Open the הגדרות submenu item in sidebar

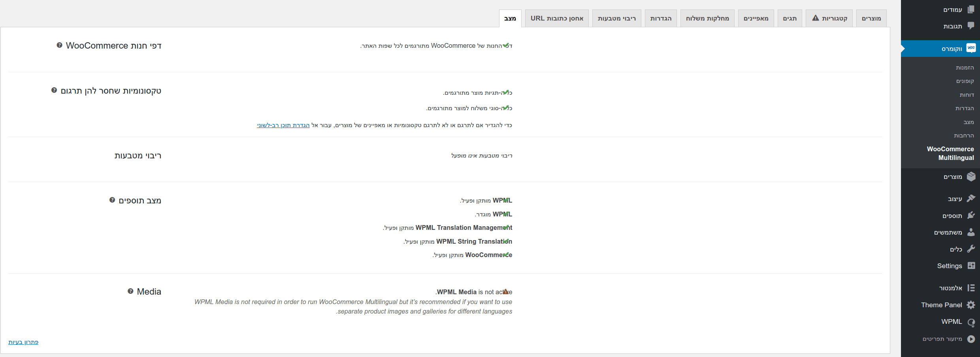tap(965, 108)
